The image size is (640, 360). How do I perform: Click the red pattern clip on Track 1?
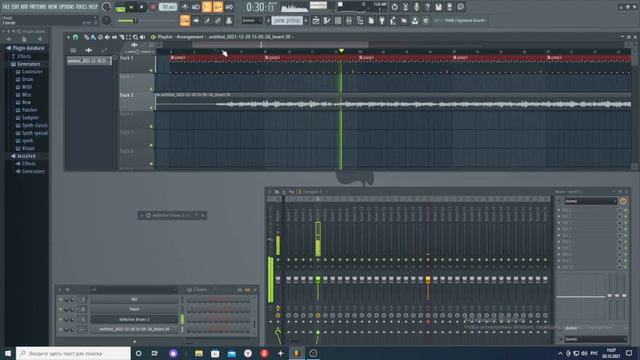pyautogui.click(x=217, y=58)
